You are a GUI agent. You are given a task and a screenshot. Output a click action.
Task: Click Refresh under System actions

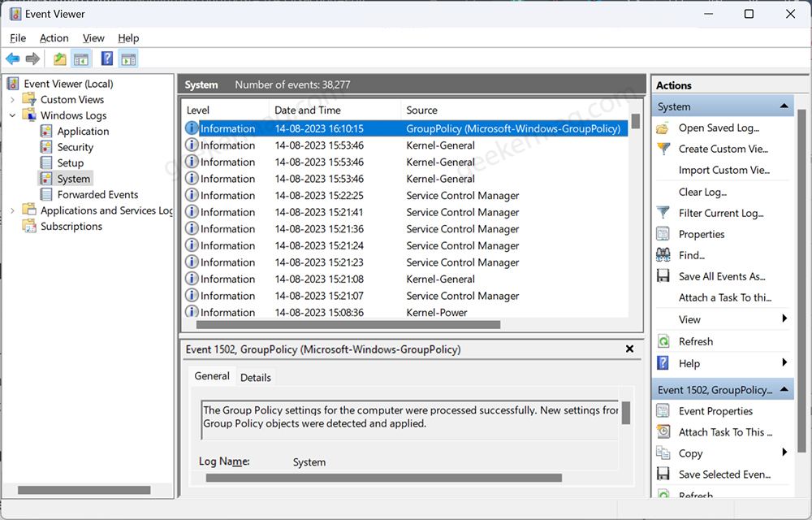(x=696, y=342)
